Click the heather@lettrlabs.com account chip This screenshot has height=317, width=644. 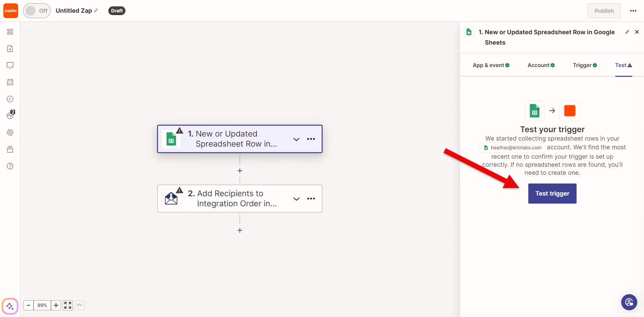[512, 148]
